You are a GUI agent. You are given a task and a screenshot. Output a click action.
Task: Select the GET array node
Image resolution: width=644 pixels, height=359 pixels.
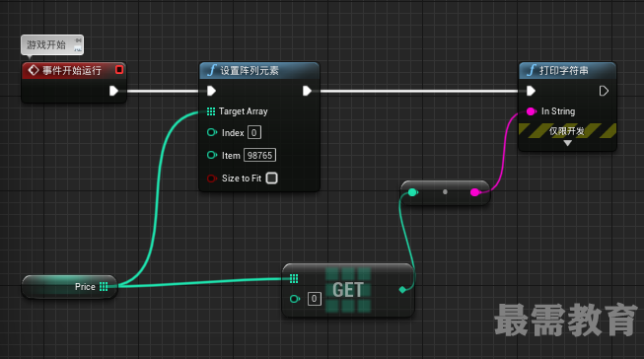[x=348, y=290]
